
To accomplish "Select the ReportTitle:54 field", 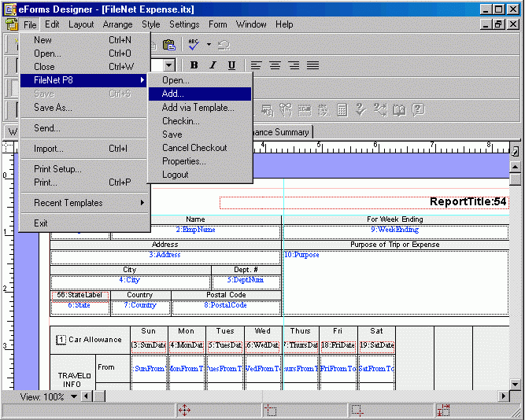I will (364, 202).
